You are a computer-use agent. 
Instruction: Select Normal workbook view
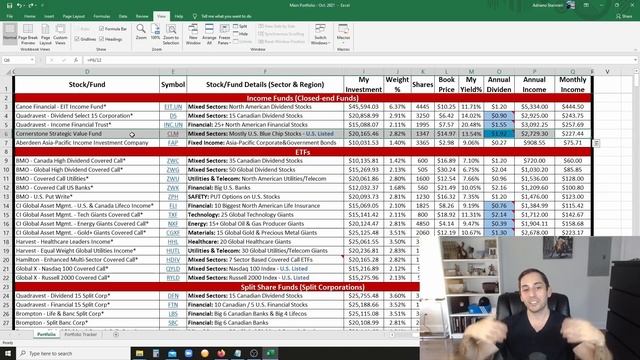coord(10,33)
